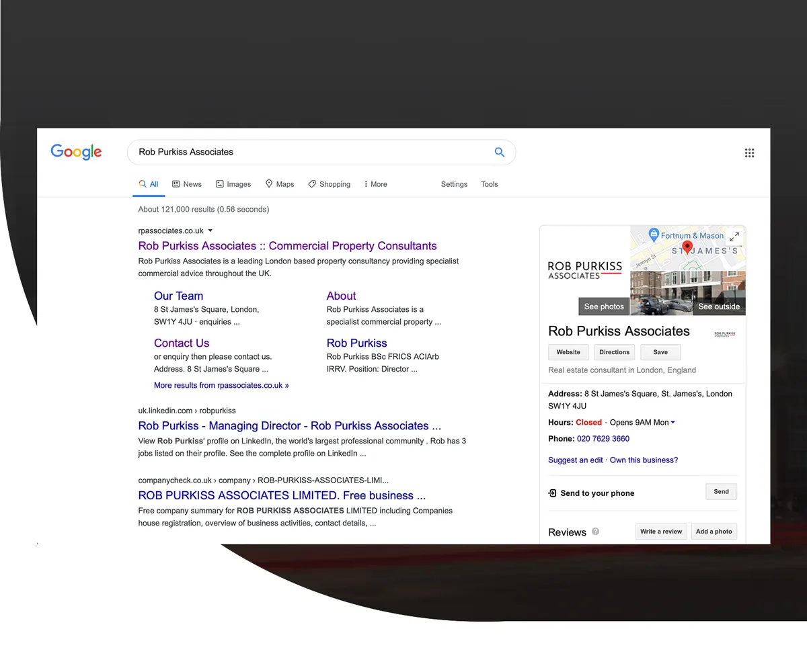Expand the map in knowledge panel

[x=734, y=236]
